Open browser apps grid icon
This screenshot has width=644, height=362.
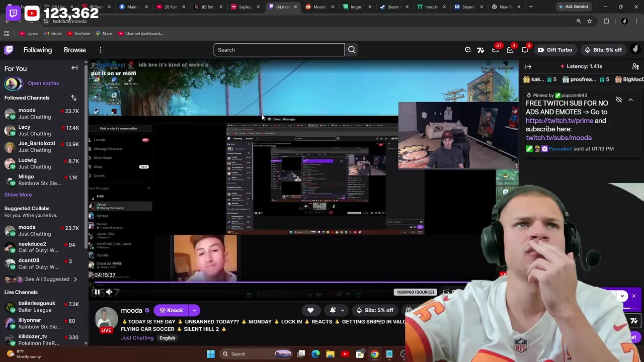tap(7, 34)
